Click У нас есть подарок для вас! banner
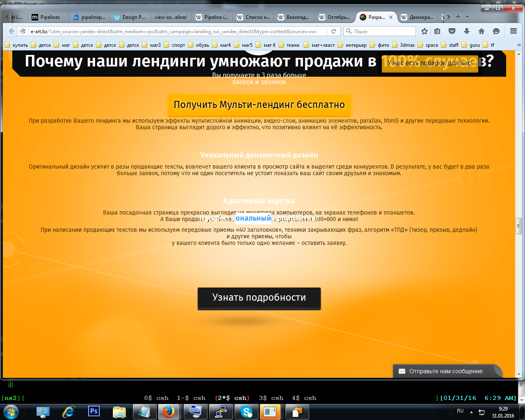Viewport: 525px width, 420px height. 430,63
